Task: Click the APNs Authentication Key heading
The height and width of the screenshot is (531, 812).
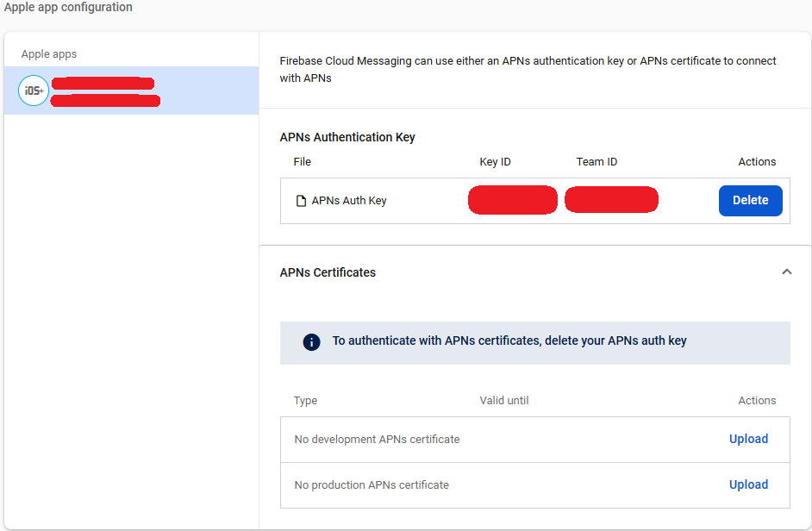Action: pyautogui.click(x=347, y=137)
